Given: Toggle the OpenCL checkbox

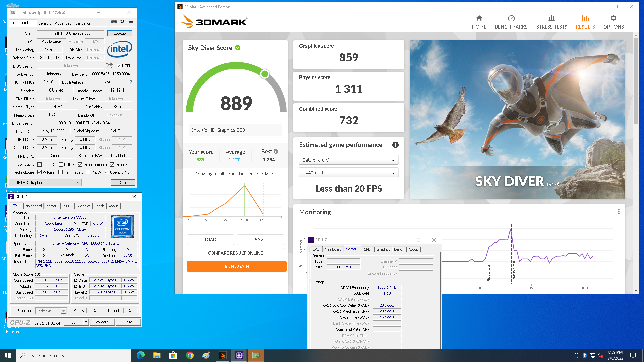Looking at the screenshot, I should coord(39,165).
